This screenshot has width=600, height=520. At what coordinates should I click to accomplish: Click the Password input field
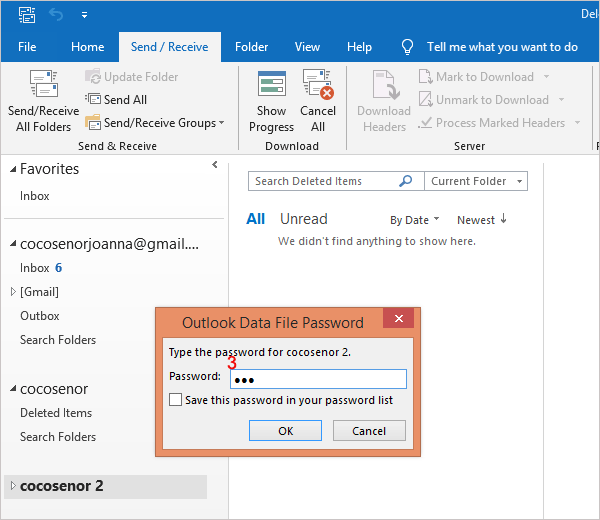click(x=318, y=379)
